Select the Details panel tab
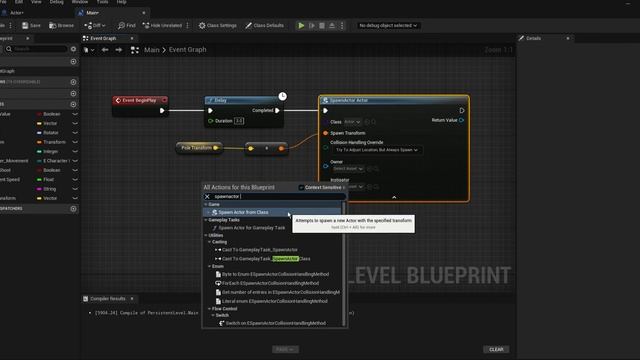Viewport: 640px width, 360px height. [x=533, y=38]
